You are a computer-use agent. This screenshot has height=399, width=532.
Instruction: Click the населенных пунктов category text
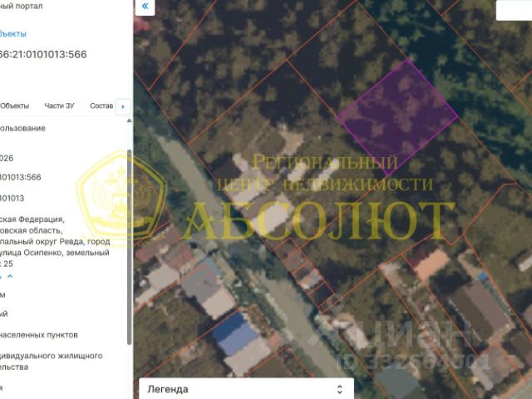click(x=39, y=335)
